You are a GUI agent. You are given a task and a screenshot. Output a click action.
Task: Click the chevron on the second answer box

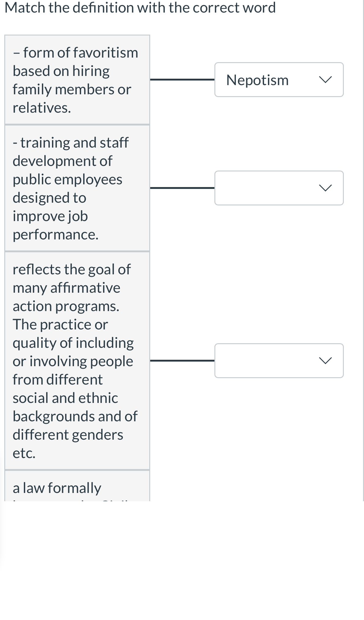tap(326, 188)
